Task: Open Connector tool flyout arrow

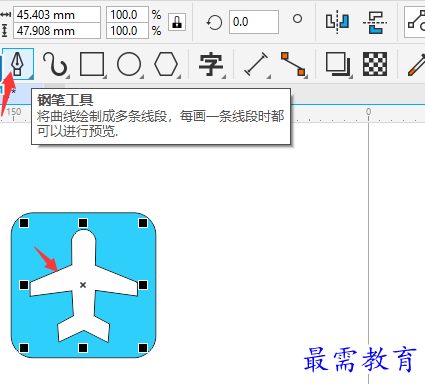Action: pos(306,77)
